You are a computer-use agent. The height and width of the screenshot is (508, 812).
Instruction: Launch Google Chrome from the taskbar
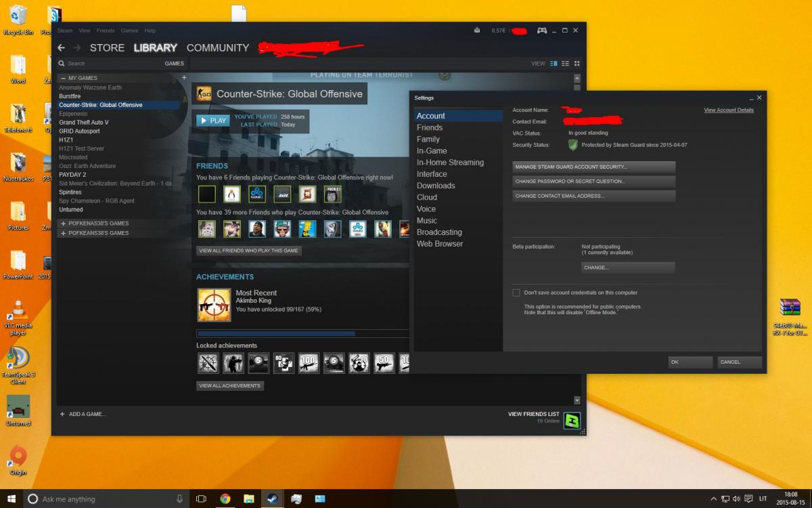click(225, 499)
